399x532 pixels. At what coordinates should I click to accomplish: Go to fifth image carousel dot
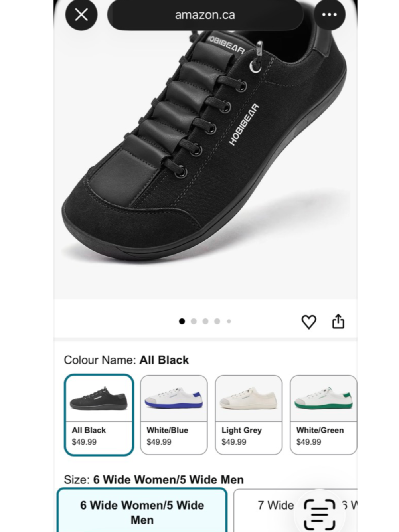(x=229, y=321)
